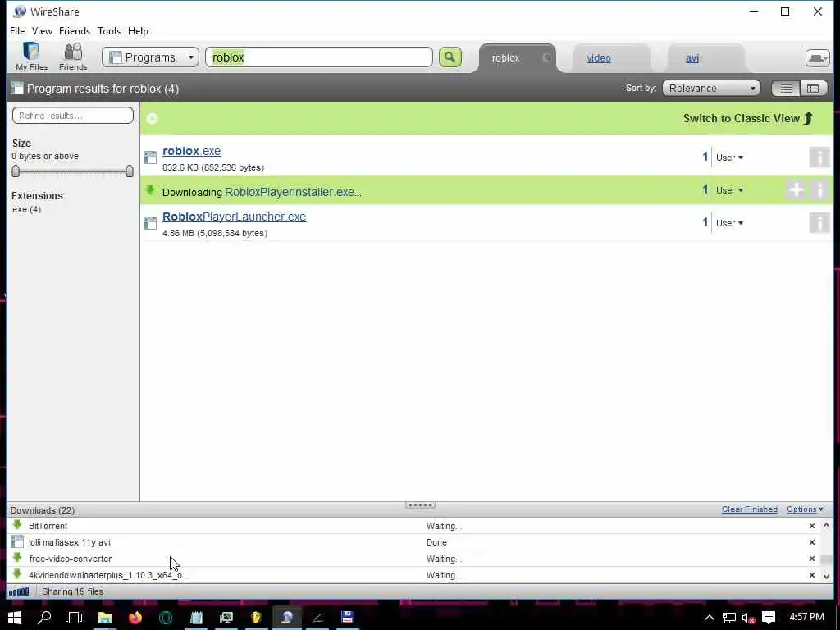The height and width of the screenshot is (630, 840).
Task: Cancel the free-video-converter download with its X
Action: tap(811, 559)
